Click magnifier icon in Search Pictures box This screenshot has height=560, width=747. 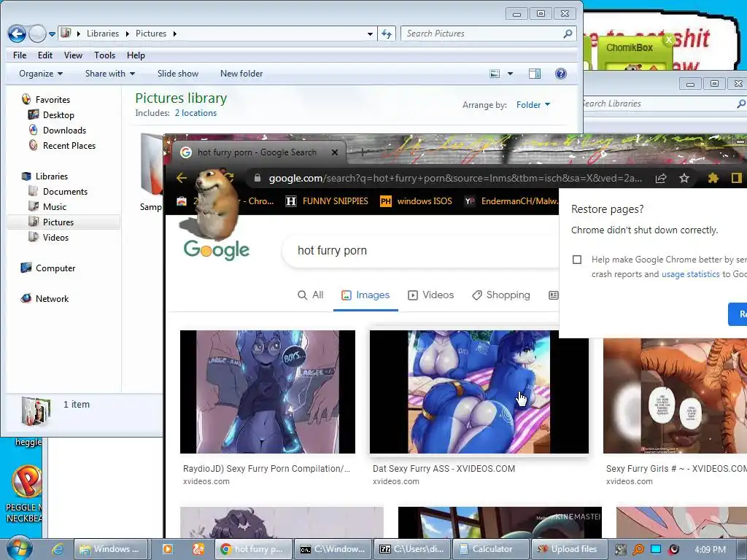[x=568, y=34]
